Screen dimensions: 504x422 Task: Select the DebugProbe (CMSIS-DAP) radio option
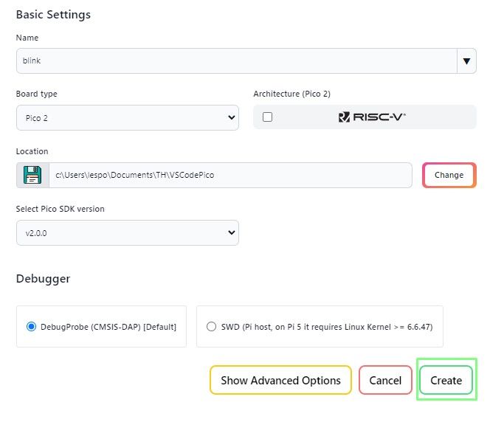31,326
